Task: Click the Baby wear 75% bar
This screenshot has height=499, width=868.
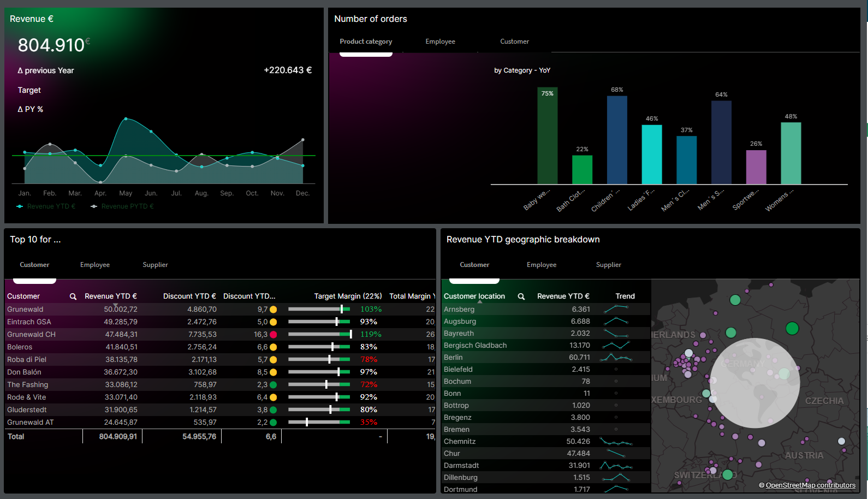Action: 547,136
